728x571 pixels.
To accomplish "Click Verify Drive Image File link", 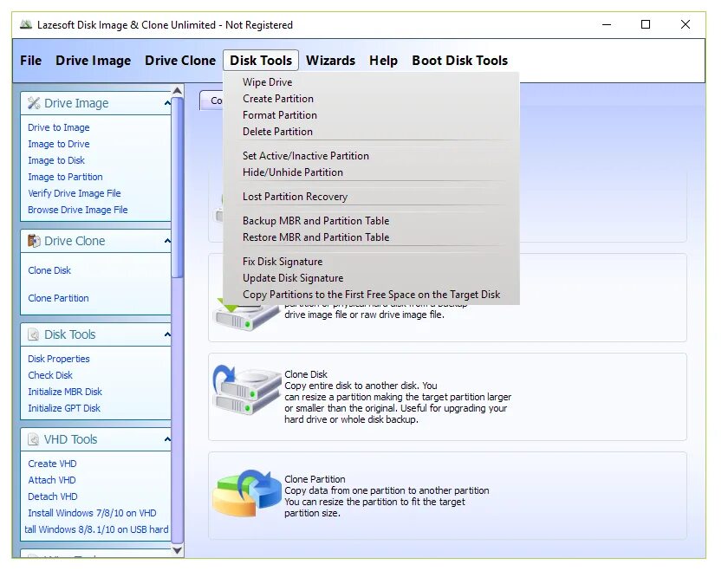I will click(x=74, y=193).
